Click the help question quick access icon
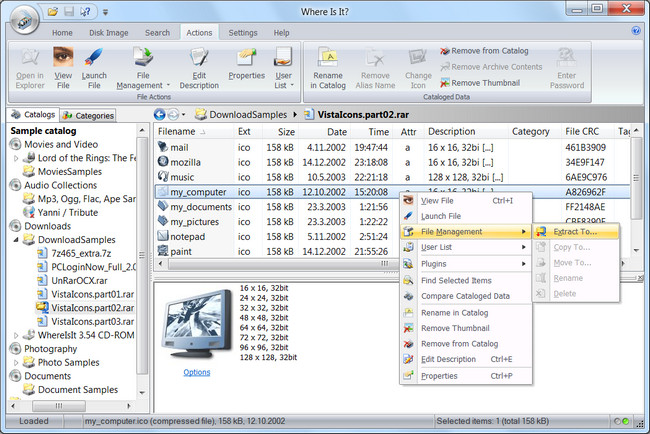The height and width of the screenshot is (434, 650). (x=85, y=11)
